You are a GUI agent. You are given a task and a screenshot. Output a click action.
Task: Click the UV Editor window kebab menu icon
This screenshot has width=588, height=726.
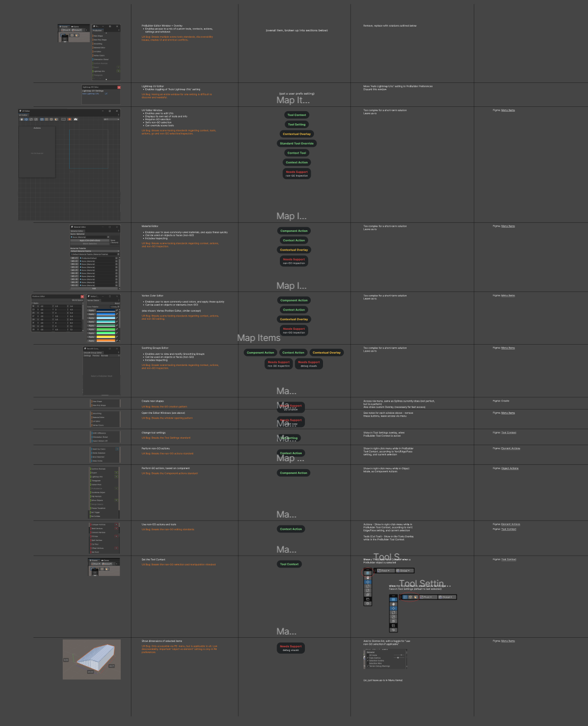click(119, 115)
